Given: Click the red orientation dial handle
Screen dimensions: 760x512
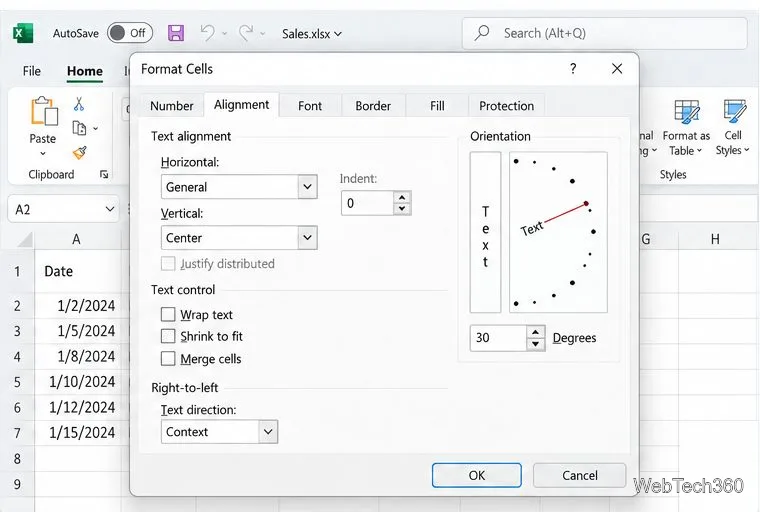Looking at the screenshot, I should (x=586, y=204).
